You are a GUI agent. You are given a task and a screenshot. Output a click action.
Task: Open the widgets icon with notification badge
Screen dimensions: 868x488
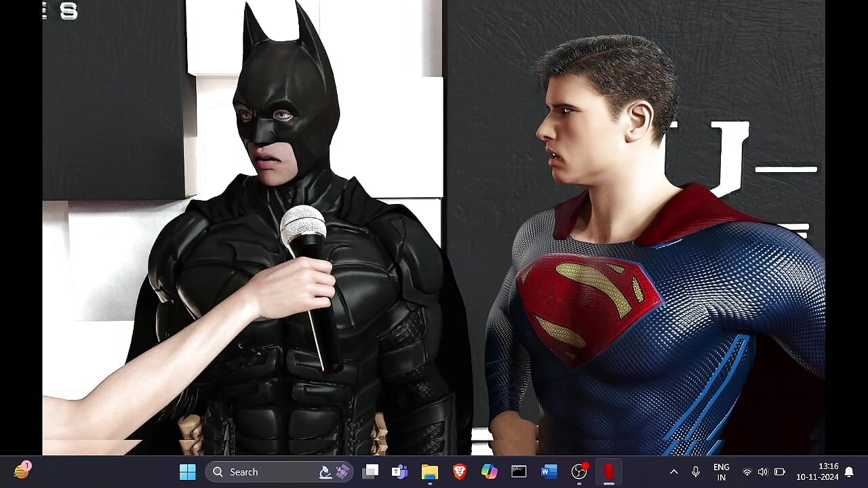coord(22,471)
